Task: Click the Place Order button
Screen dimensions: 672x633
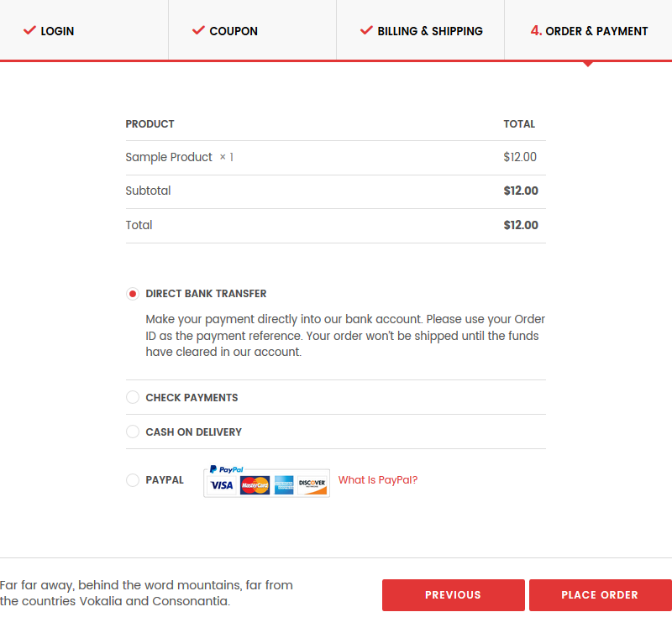Action: pos(600,595)
